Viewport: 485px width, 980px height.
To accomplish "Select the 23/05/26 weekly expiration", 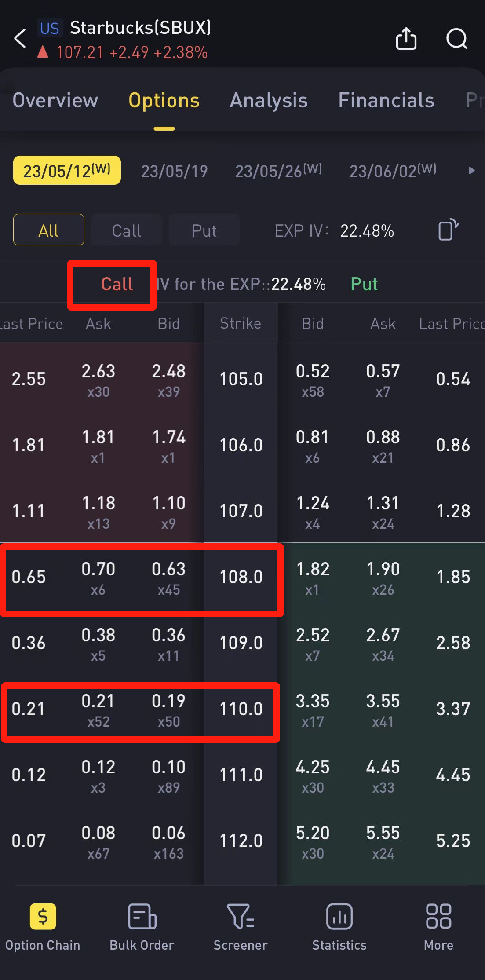I will (x=278, y=171).
